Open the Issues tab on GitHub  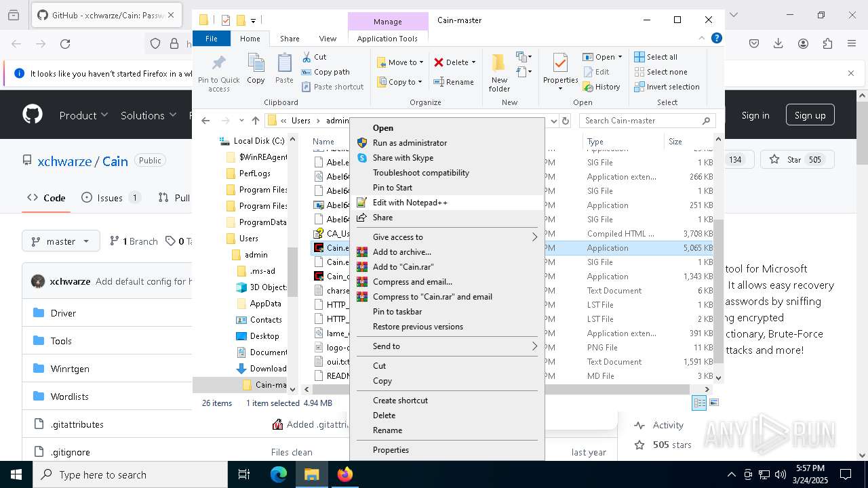(x=111, y=198)
